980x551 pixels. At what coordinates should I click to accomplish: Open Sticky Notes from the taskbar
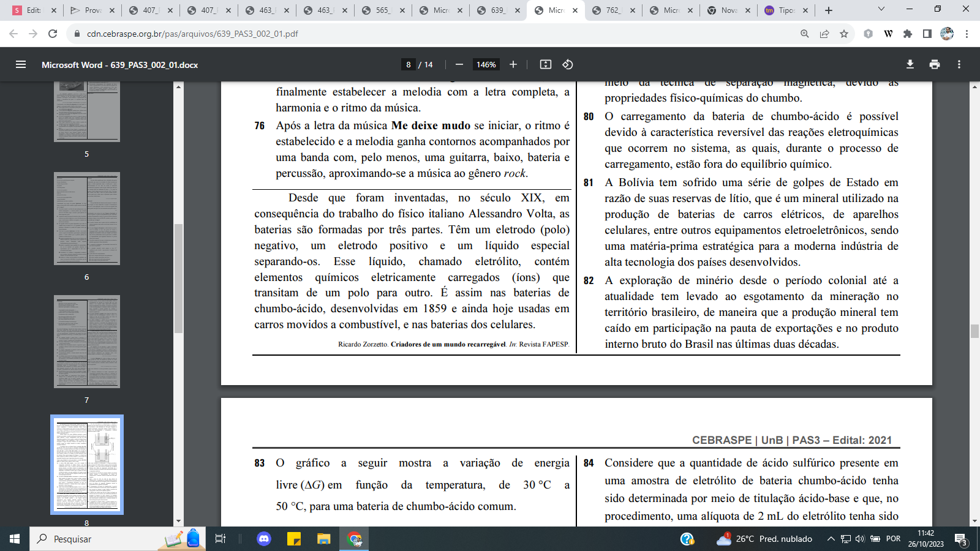coord(294,539)
